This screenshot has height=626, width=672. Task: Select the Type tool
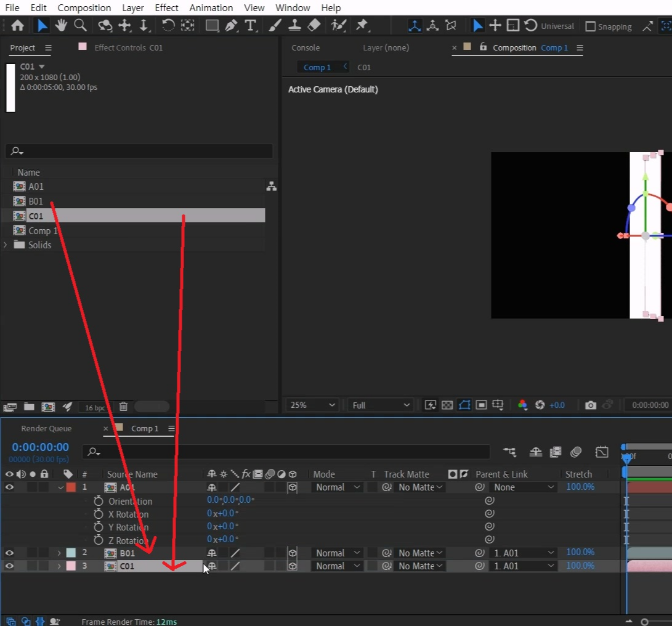[250, 26]
